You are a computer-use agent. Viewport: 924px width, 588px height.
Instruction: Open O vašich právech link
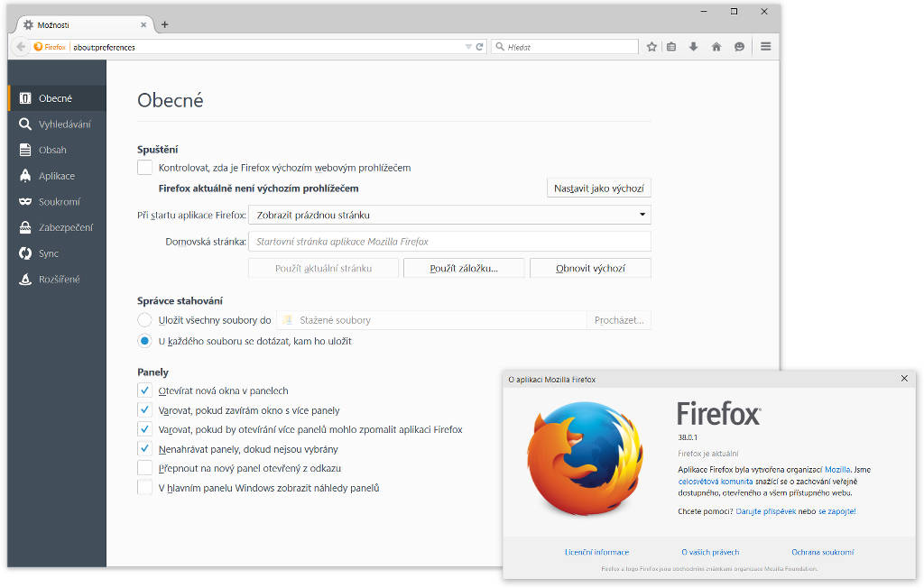click(x=710, y=552)
